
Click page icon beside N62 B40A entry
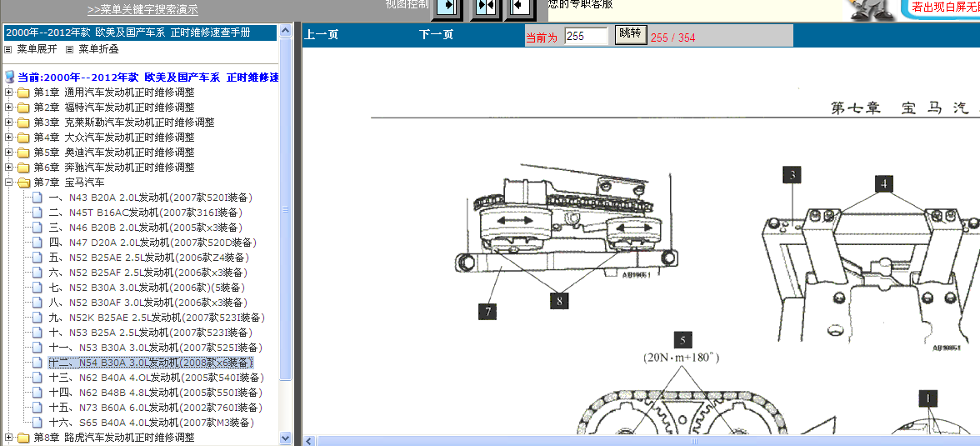point(37,378)
